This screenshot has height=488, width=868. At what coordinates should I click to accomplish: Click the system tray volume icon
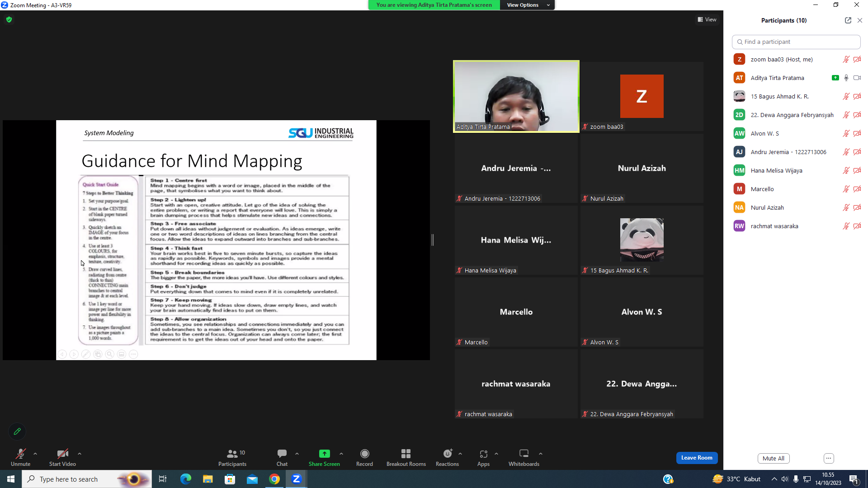(785, 479)
